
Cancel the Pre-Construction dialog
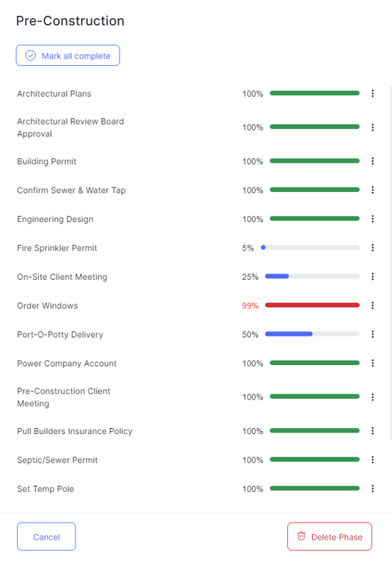point(46,537)
